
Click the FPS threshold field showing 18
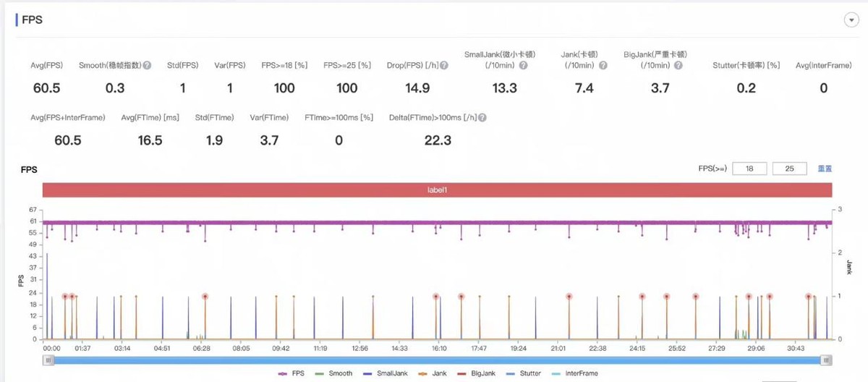pyautogui.click(x=749, y=169)
